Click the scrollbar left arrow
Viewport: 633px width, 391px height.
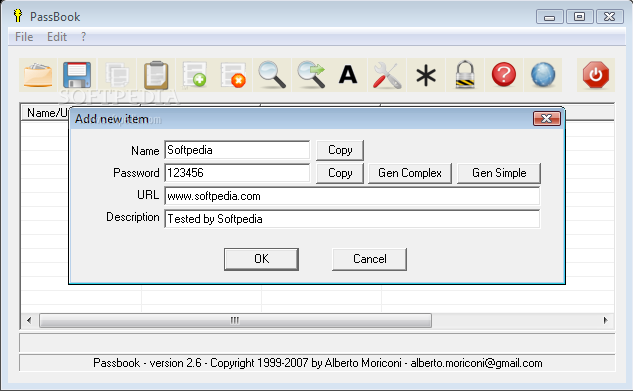(29, 320)
